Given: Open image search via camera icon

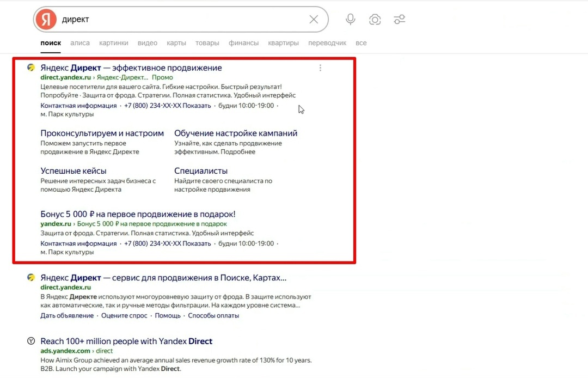Looking at the screenshot, I should 375,19.
